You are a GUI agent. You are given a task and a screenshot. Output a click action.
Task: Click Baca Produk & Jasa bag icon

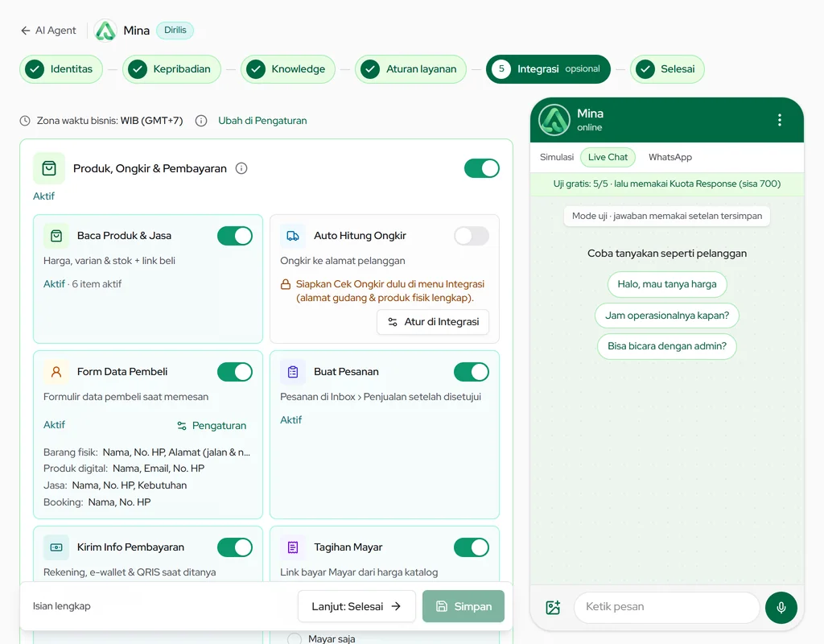point(56,236)
